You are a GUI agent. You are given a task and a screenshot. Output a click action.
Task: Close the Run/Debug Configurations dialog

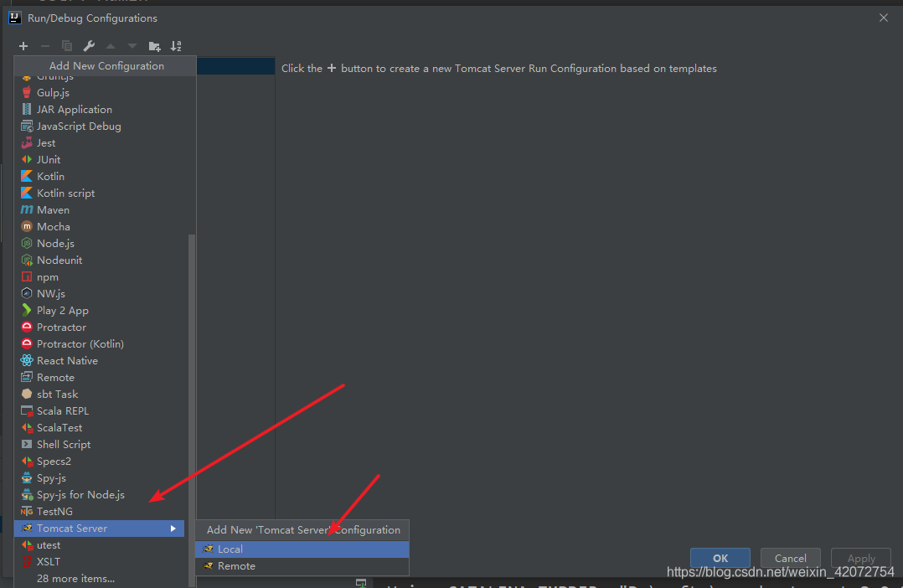pos(884,18)
